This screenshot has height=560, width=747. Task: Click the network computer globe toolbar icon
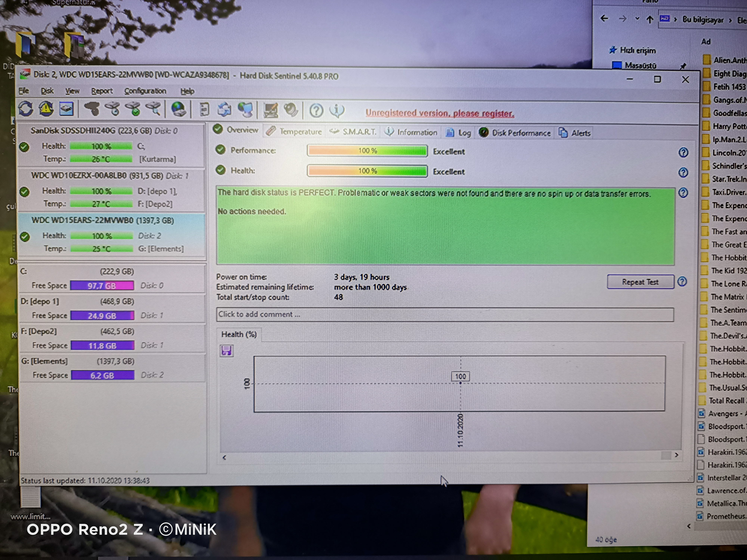click(x=246, y=110)
